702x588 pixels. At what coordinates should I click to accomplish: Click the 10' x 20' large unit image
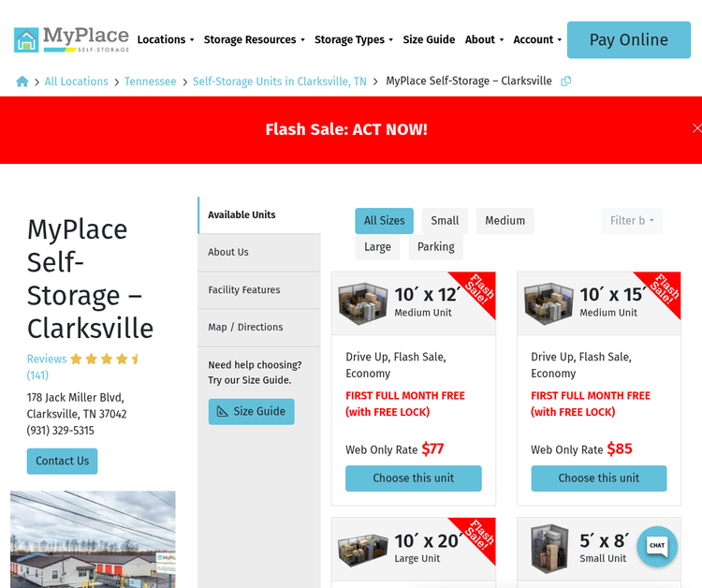point(362,549)
